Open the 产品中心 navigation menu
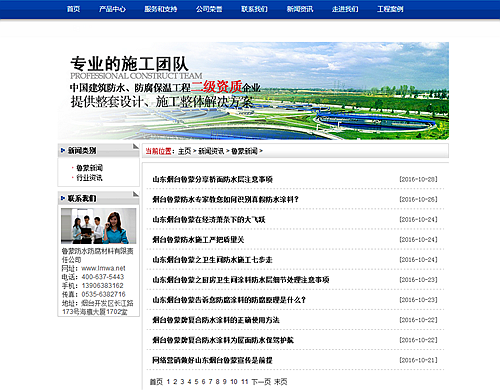This screenshot has width=500, height=390. coord(112,9)
